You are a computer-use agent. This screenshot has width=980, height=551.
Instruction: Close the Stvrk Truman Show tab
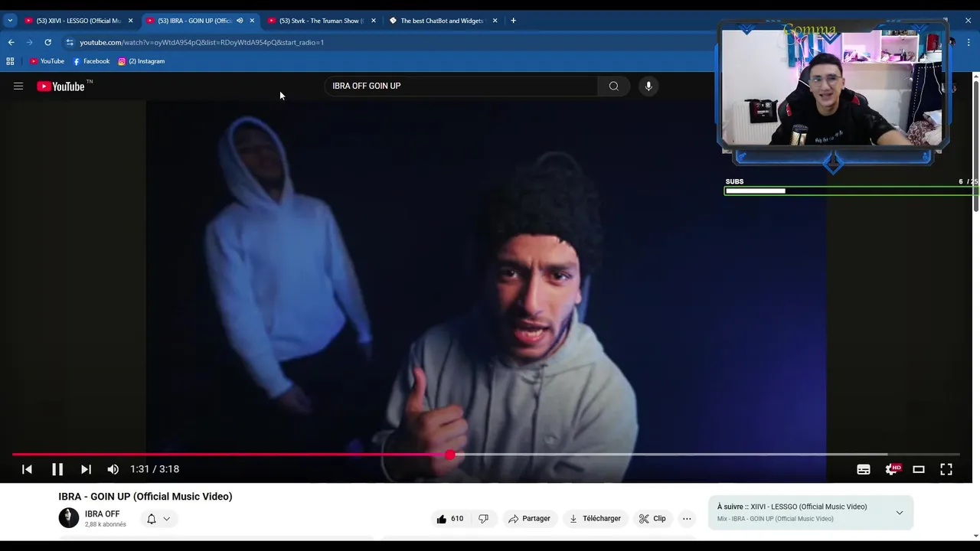pyautogui.click(x=374, y=21)
